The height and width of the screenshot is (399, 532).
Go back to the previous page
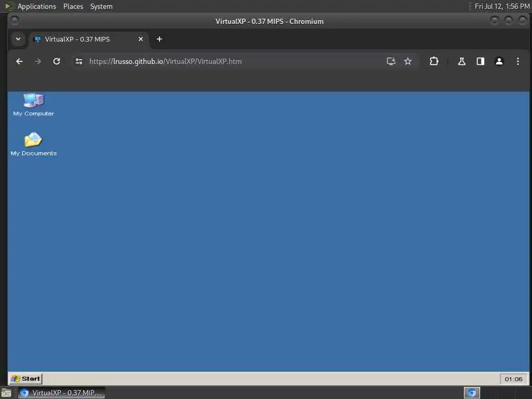pyautogui.click(x=19, y=61)
